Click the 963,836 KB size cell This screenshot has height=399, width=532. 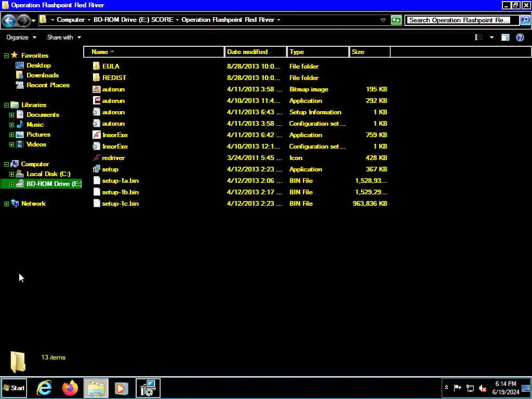370,204
